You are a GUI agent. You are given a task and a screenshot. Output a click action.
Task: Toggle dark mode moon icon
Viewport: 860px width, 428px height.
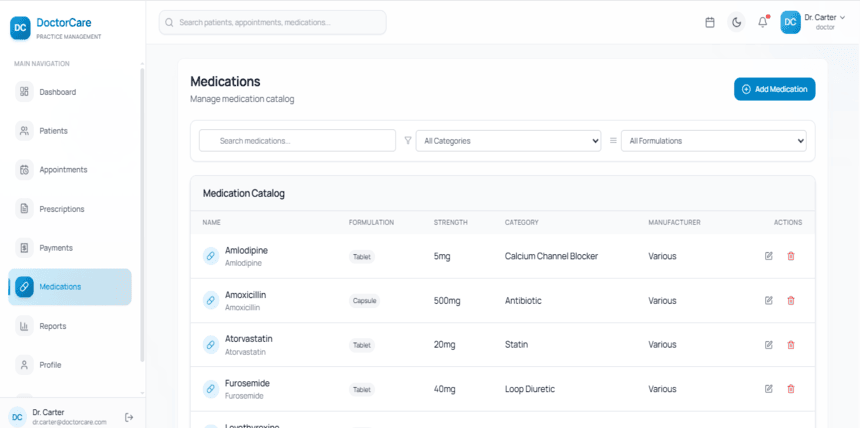point(737,22)
